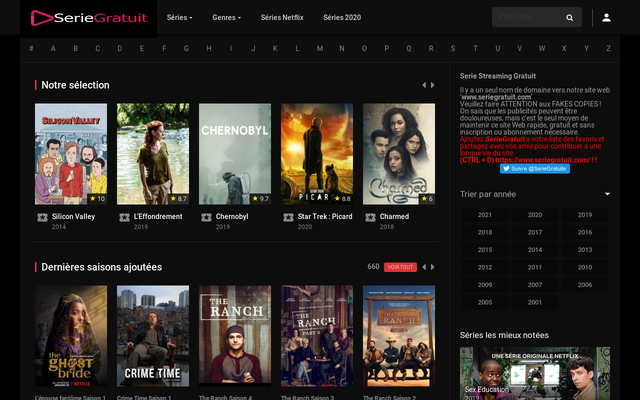This screenshot has width=640, height=400.
Task: Open the Chernobyl poster
Action: click(235, 154)
